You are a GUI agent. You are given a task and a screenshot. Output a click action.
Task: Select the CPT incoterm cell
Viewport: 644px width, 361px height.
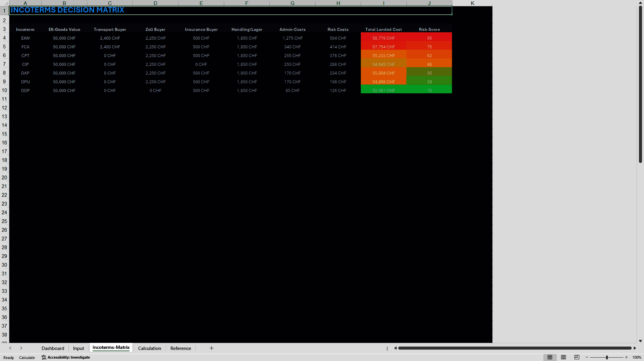25,56
